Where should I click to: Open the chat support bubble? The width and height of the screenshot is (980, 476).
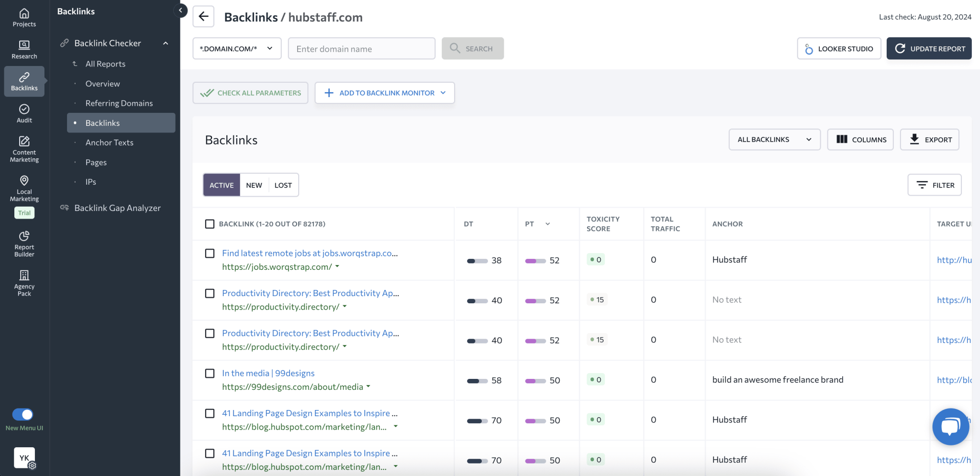coord(950,426)
